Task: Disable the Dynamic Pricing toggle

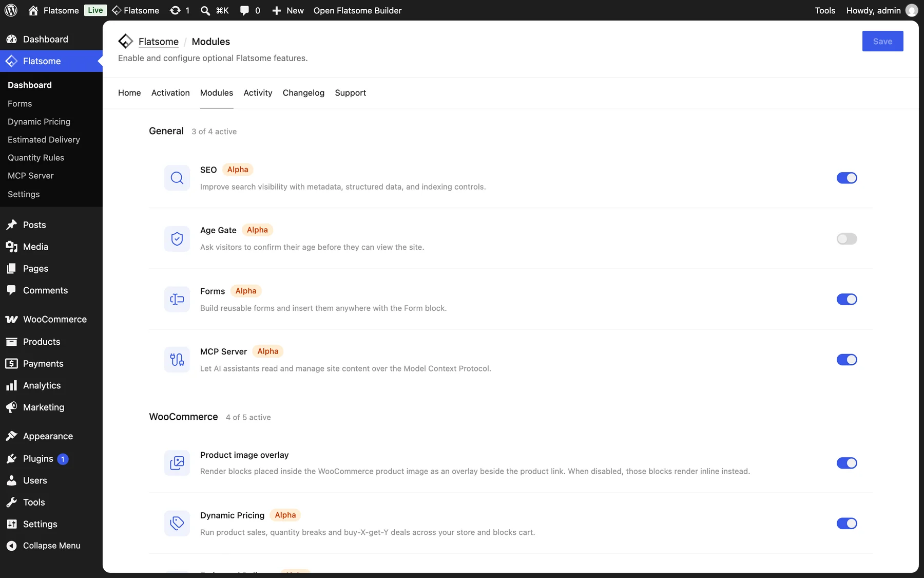Action: pos(847,524)
